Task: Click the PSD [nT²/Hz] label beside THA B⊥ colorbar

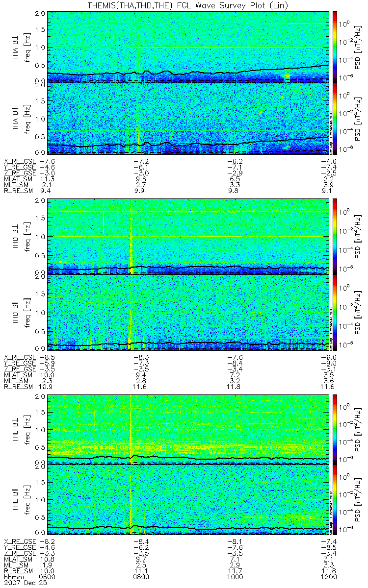Action: pyautogui.click(x=359, y=47)
